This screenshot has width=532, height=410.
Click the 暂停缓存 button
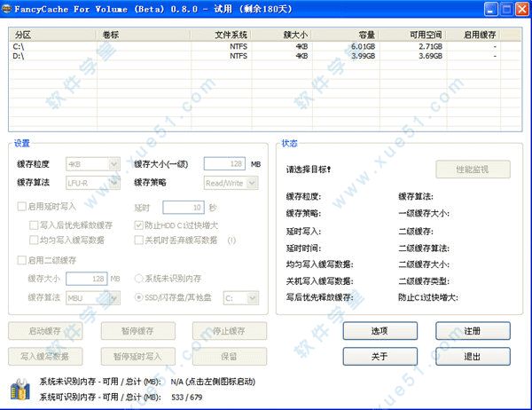click(138, 331)
